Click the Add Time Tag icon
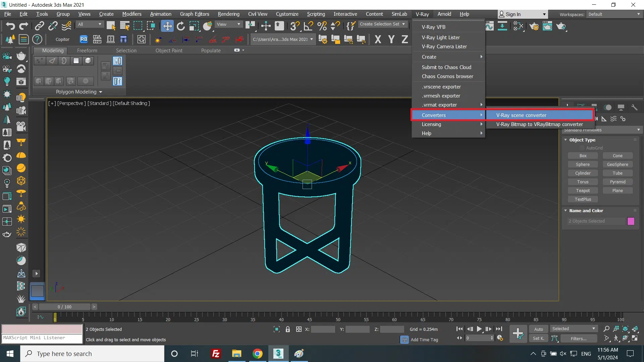The height and width of the screenshot is (362, 644). 405,340
